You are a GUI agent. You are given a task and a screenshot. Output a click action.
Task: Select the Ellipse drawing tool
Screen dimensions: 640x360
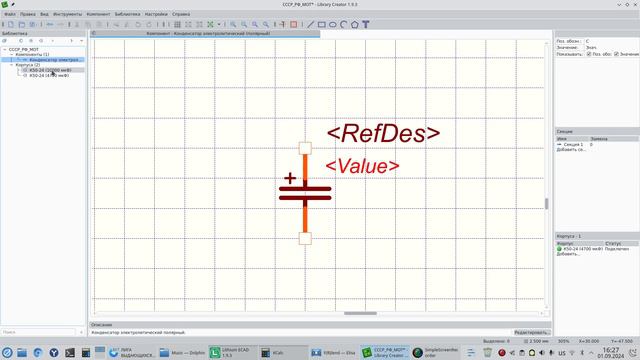(333, 24)
